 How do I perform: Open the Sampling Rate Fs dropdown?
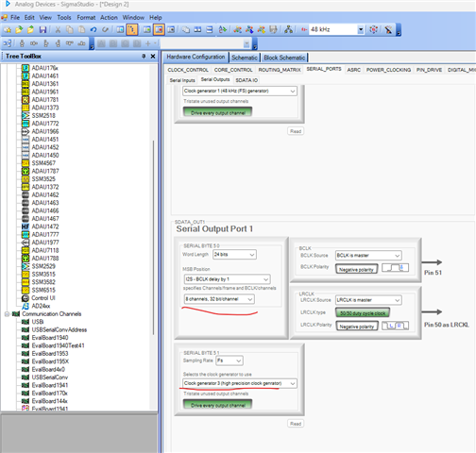point(229,361)
